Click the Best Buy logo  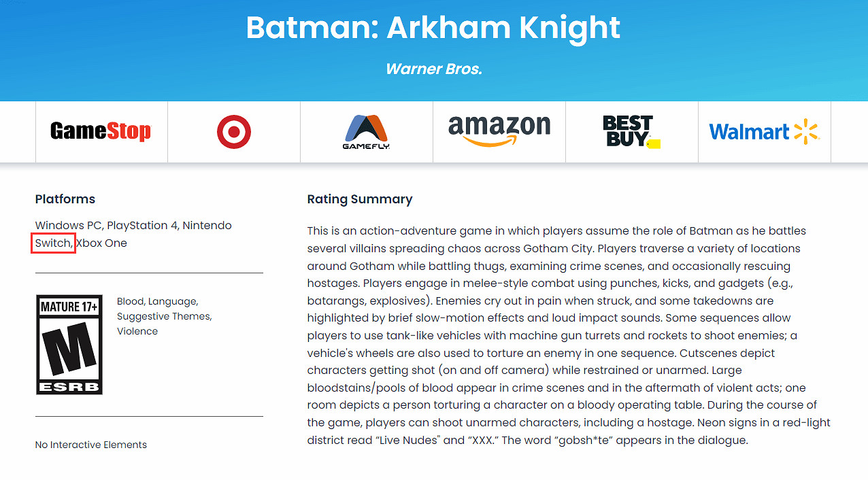tap(631, 131)
